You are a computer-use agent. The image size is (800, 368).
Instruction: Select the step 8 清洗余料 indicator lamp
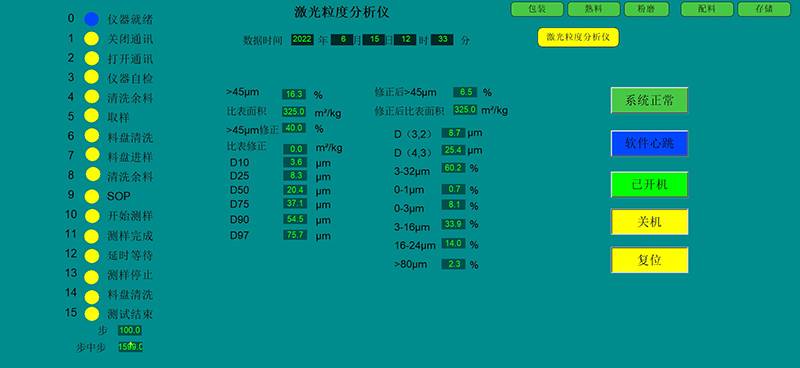tap(93, 174)
